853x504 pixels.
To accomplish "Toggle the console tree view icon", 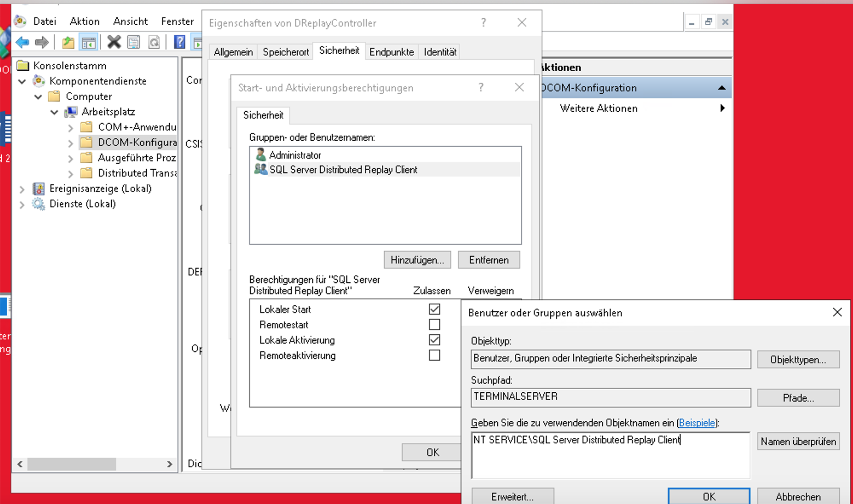I will tap(89, 42).
